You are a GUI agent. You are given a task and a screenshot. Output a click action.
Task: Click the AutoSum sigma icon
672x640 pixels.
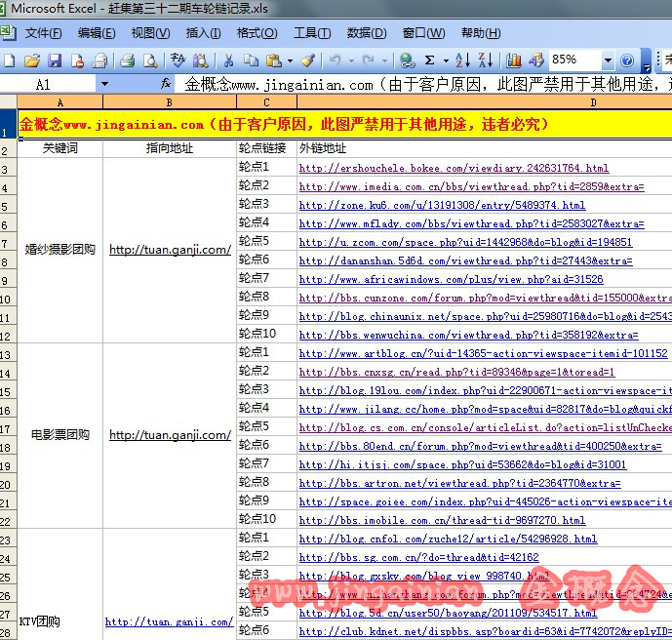[x=430, y=60]
